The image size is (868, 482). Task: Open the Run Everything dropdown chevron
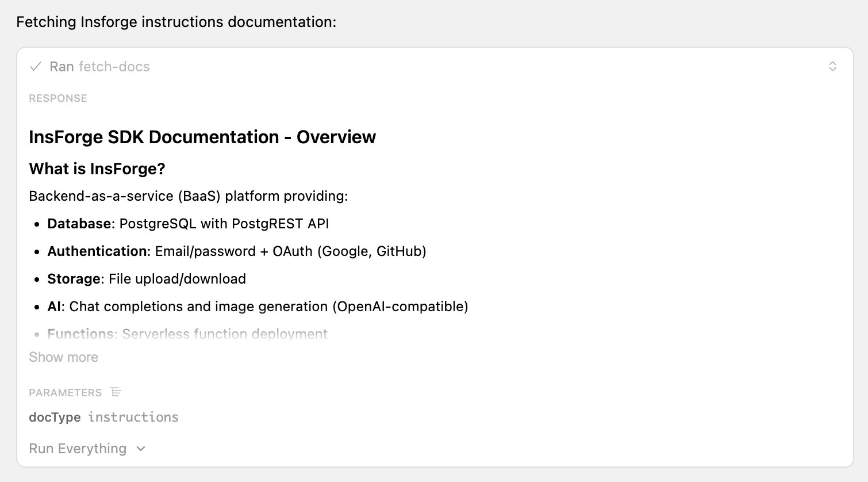tap(141, 449)
